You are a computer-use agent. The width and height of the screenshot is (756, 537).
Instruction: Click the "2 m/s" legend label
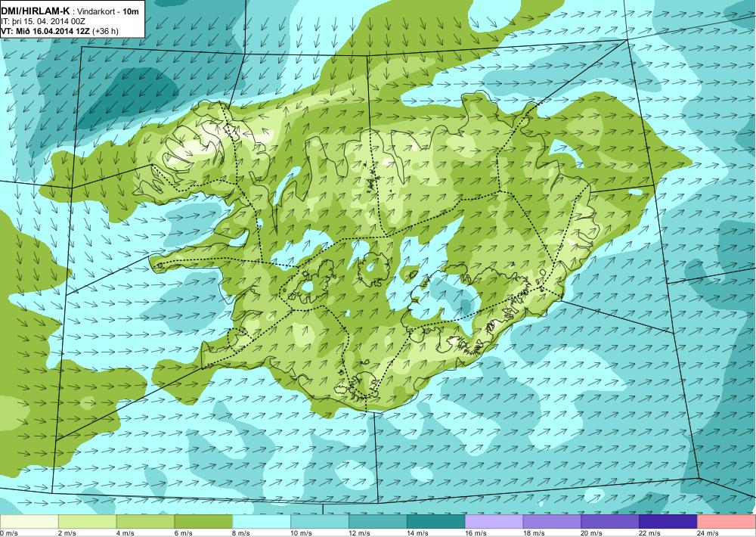point(67,533)
